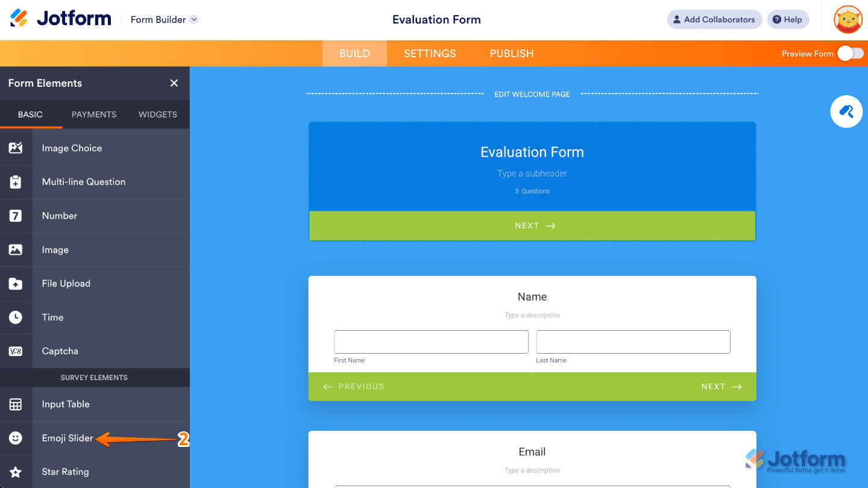Image resolution: width=868 pixels, height=488 pixels.
Task: Open the Form Builder dropdown
Action: click(x=164, y=19)
